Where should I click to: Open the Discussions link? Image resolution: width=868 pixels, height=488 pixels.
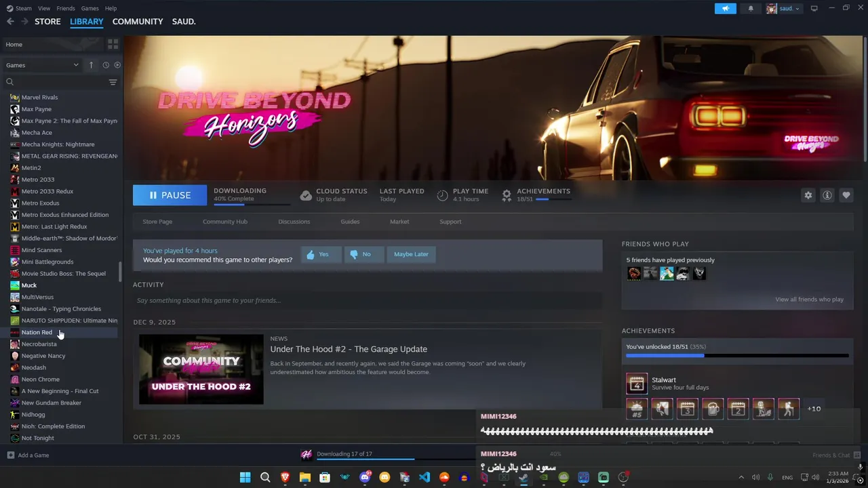[294, 222]
